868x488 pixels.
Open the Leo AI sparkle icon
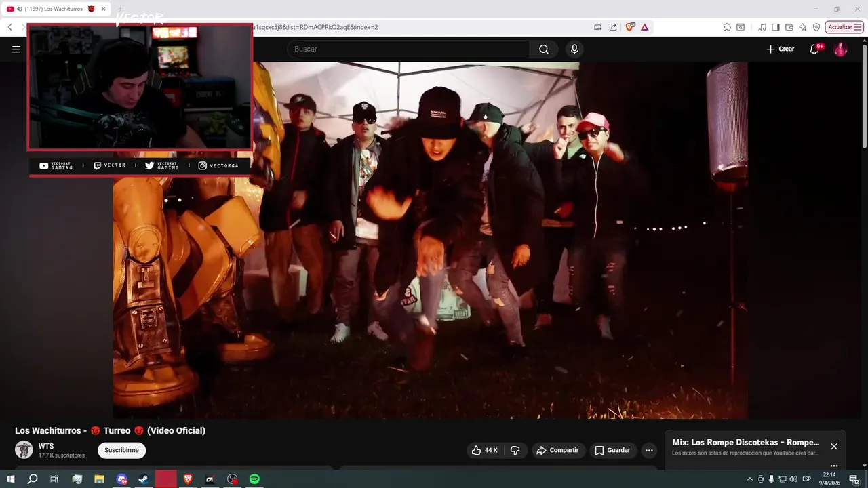point(803,27)
